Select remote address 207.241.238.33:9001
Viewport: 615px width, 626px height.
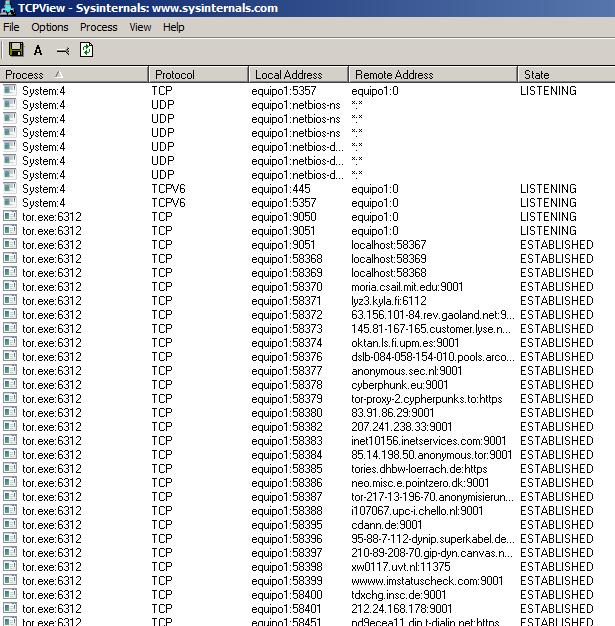[401, 427]
